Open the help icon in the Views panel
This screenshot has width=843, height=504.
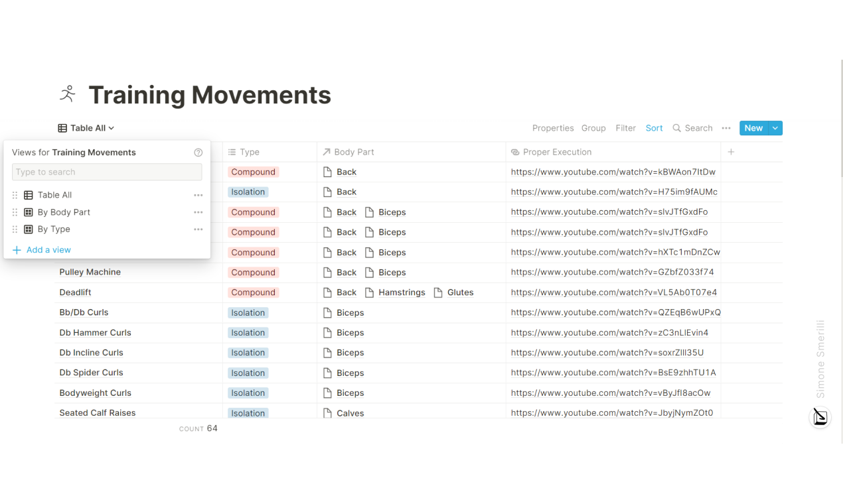198,152
